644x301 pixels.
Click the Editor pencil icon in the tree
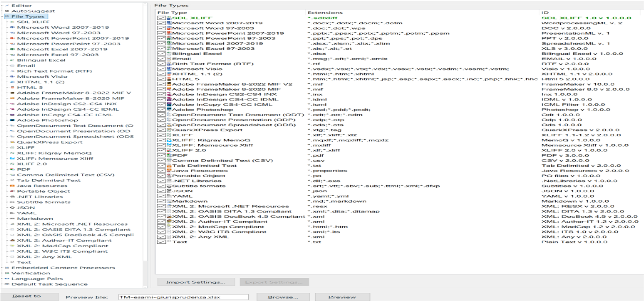click(7, 6)
